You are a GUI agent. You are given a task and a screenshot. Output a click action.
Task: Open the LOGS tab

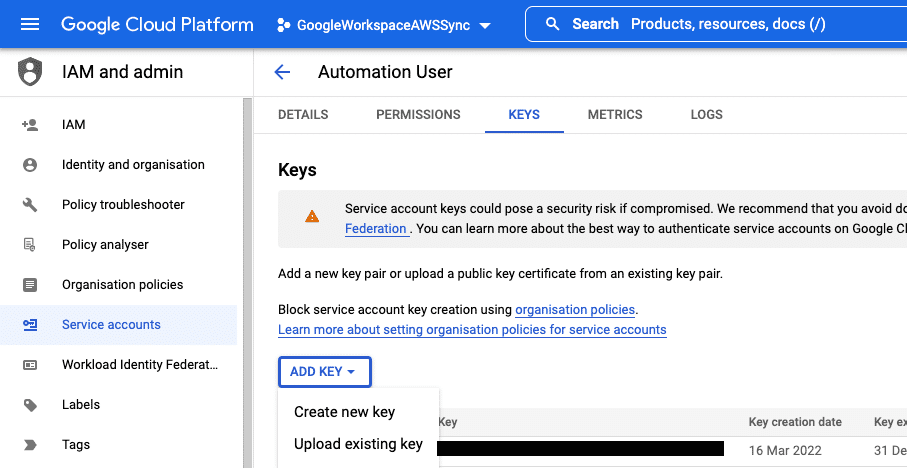706,115
